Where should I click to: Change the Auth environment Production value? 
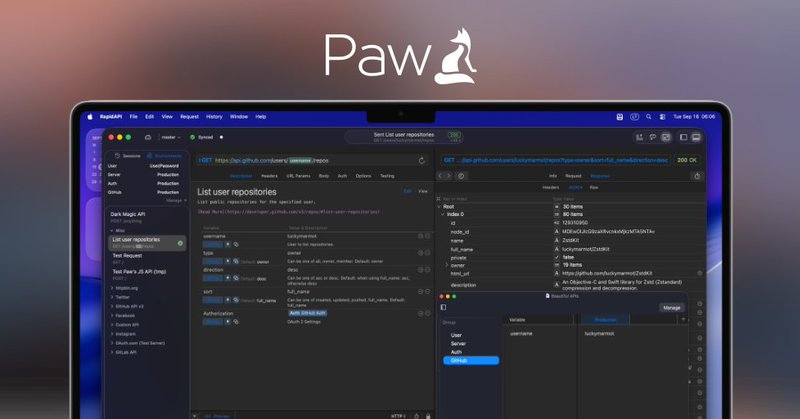pos(168,183)
